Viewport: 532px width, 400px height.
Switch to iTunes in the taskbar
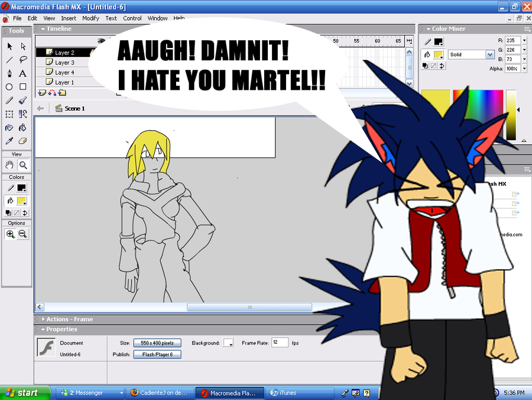299,393
